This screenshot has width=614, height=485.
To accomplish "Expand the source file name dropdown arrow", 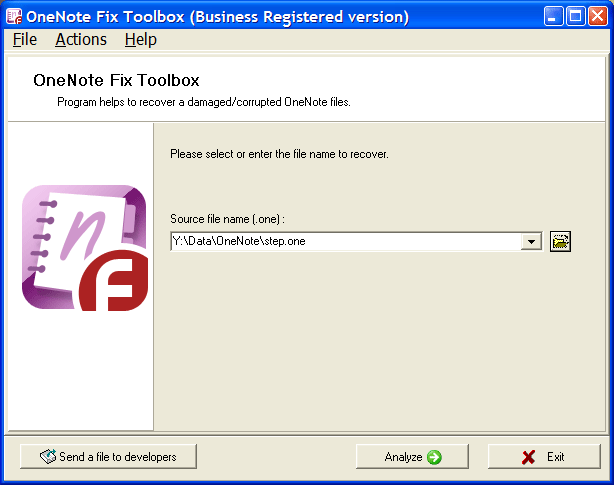I will coord(531,242).
